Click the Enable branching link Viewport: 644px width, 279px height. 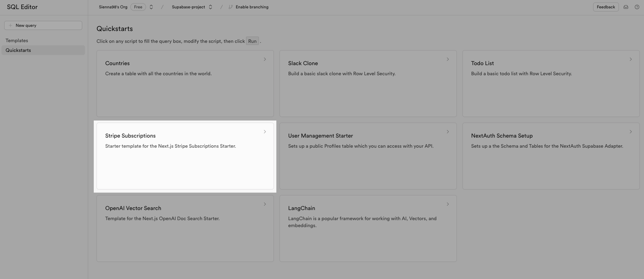pos(252,7)
